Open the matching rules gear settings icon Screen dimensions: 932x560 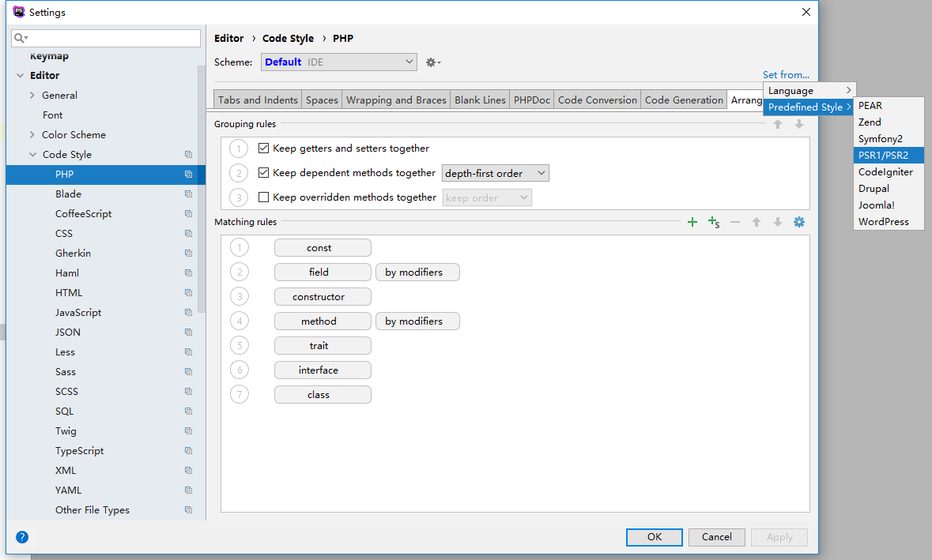[x=799, y=223]
